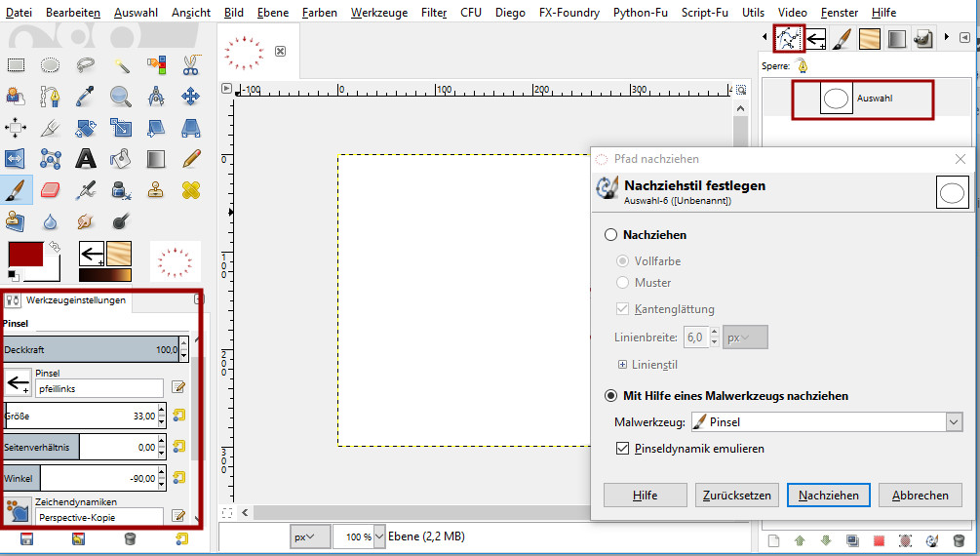This screenshot has height=556, width=980.
Task: Select the Flip tool
Action: (16, 159)
